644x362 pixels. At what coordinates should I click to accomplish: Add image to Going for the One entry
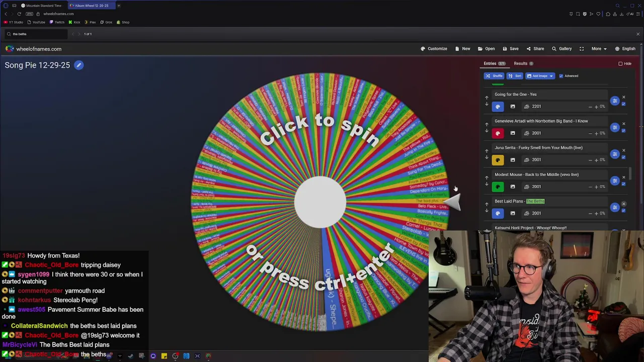pyautogui.click(x=513, y=107)
